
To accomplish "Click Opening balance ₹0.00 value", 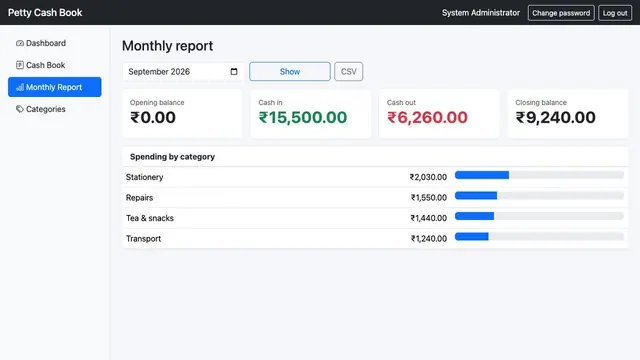I will point(153,118).
